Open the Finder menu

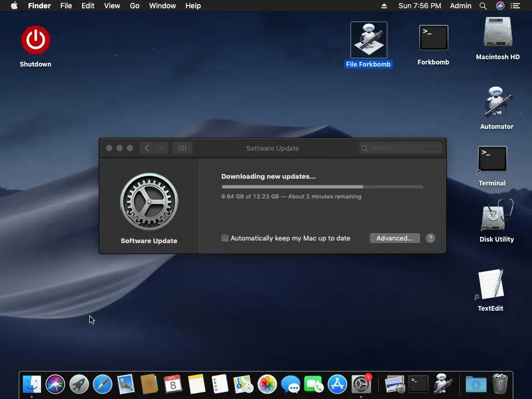(x=39, y=6)
